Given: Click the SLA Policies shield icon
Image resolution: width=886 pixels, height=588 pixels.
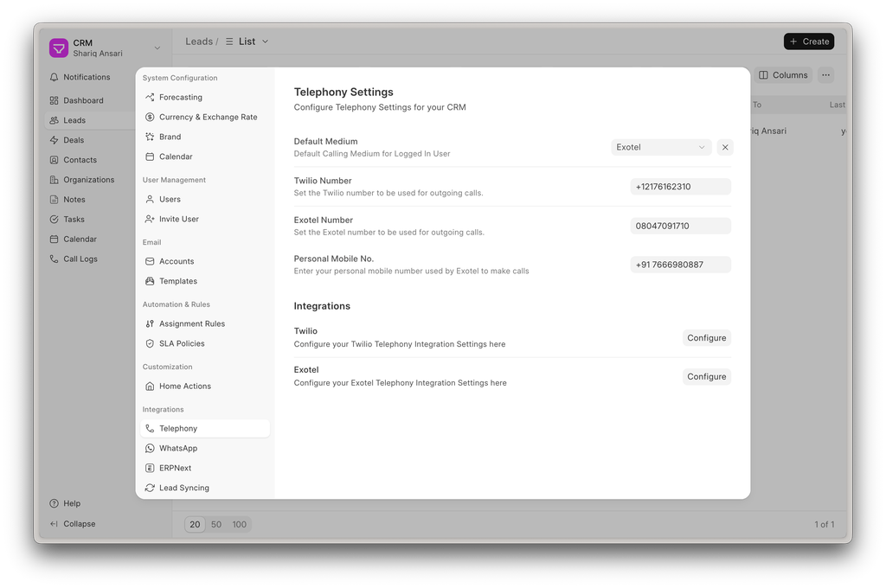Looking at the screenshot, I should point(150,344).
